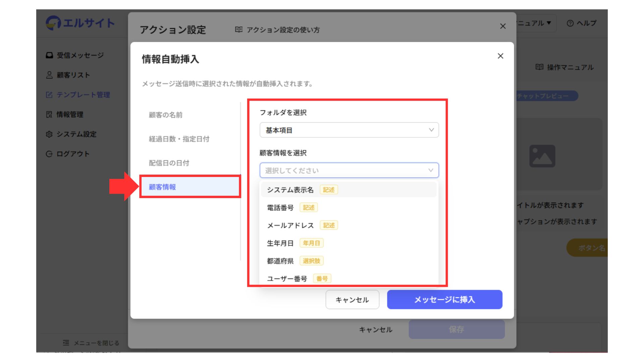Click the メッセージに挿入 button

pos(444,300)
